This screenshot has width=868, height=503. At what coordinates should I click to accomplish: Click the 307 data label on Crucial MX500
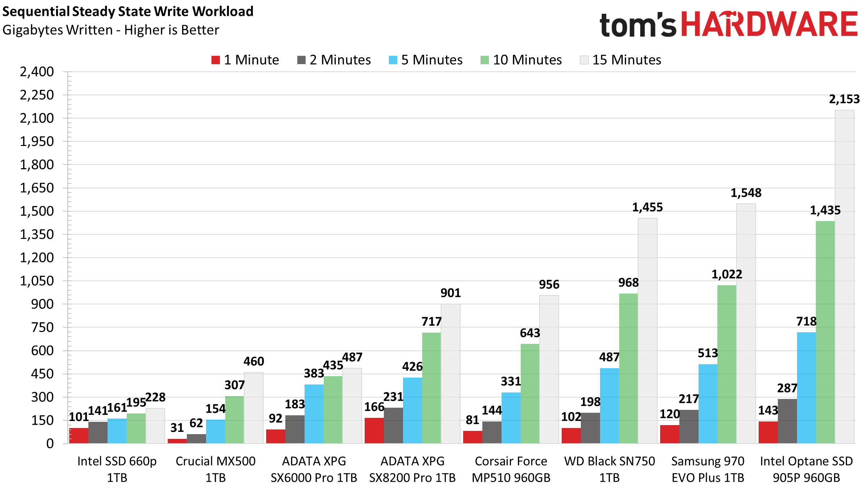click(x=234, y=385)
